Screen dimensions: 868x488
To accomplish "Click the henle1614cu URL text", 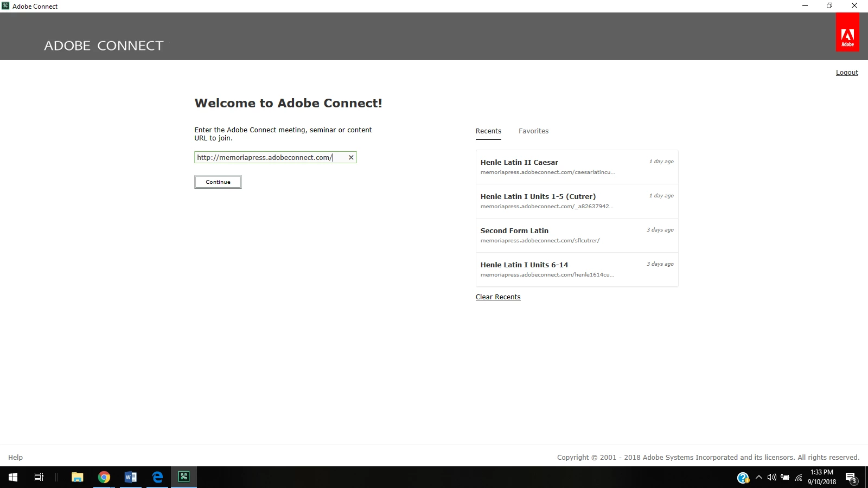I will pos(547,275).
